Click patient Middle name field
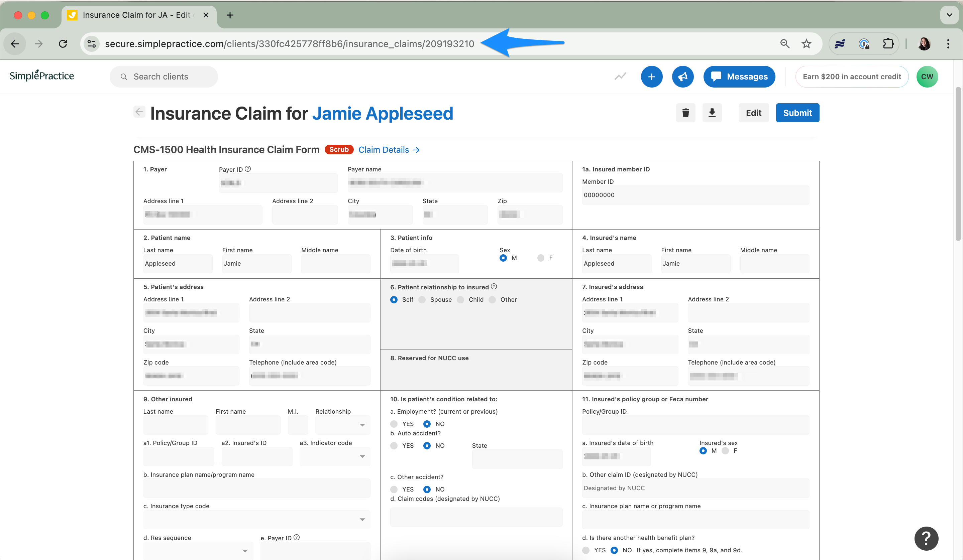The image size is (963, 560). 335,264
